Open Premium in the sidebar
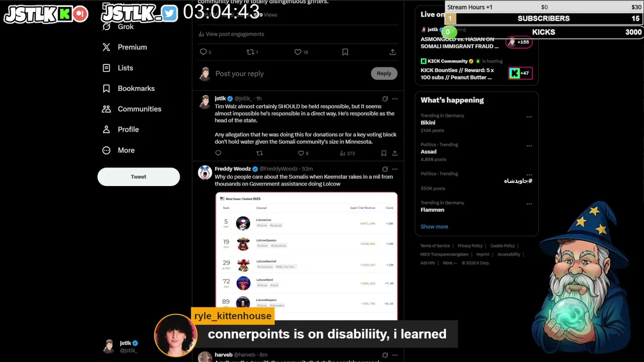This screenshot has height=362, width=644. tap(125, 47)
